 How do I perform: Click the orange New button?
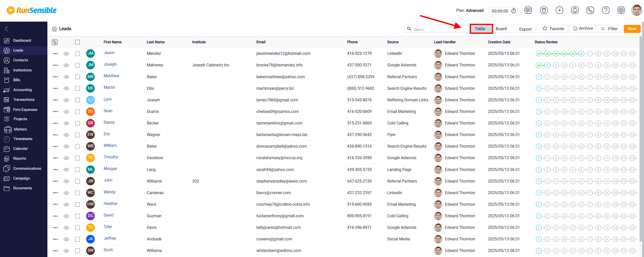point(632,29)
